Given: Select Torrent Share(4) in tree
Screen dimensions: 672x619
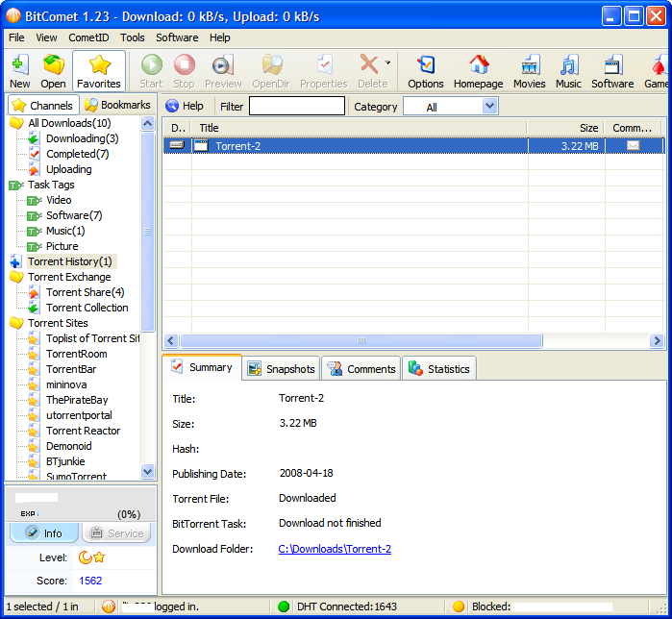Looking at the screenshot, I should coord(86,292).
